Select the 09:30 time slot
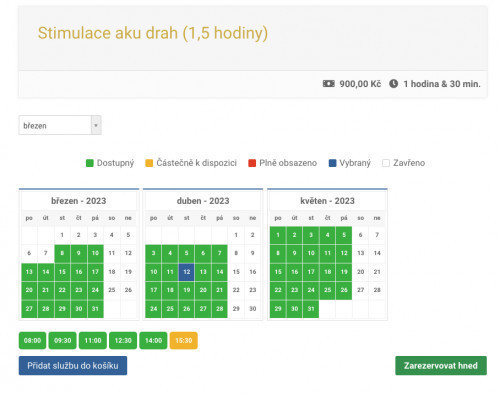 point(63,341)
